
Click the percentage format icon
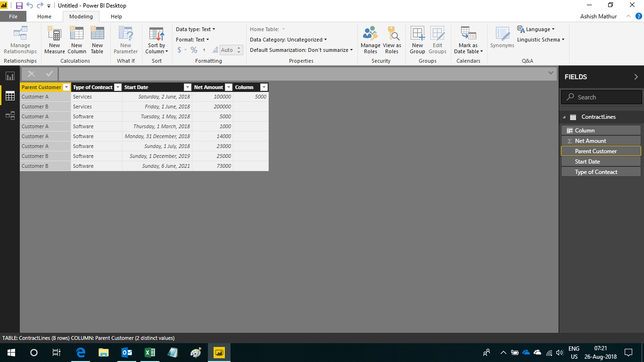pyautogui.click(x=194, y=50)
